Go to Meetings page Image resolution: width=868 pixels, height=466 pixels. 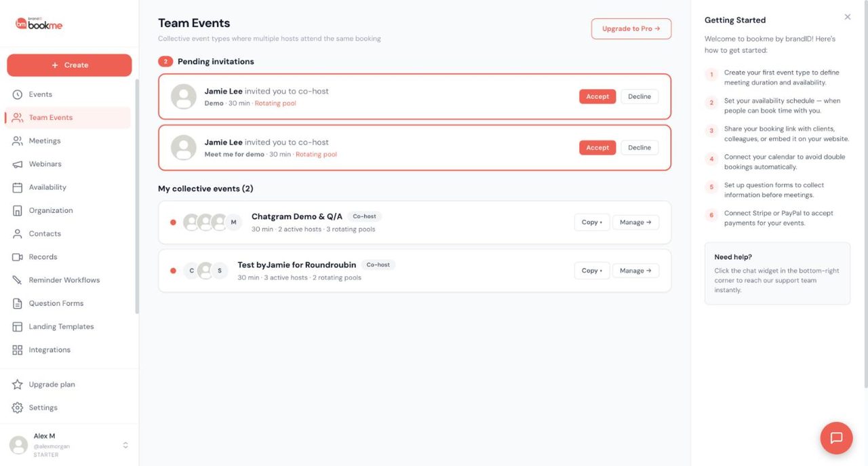click(x=68, y=141)
